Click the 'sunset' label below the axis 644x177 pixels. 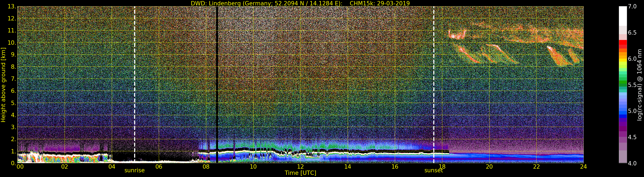coord(433,171)
